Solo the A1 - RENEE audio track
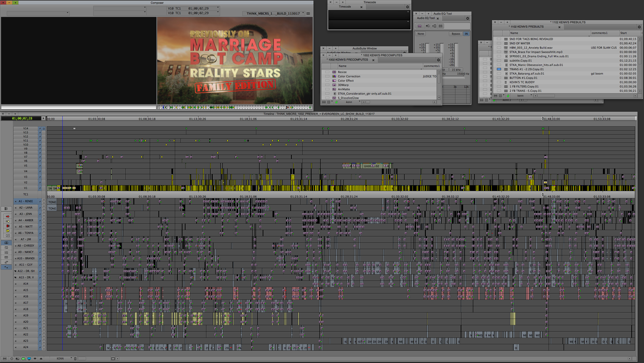Viewport: 644px width, 363px height. point(44,200)
